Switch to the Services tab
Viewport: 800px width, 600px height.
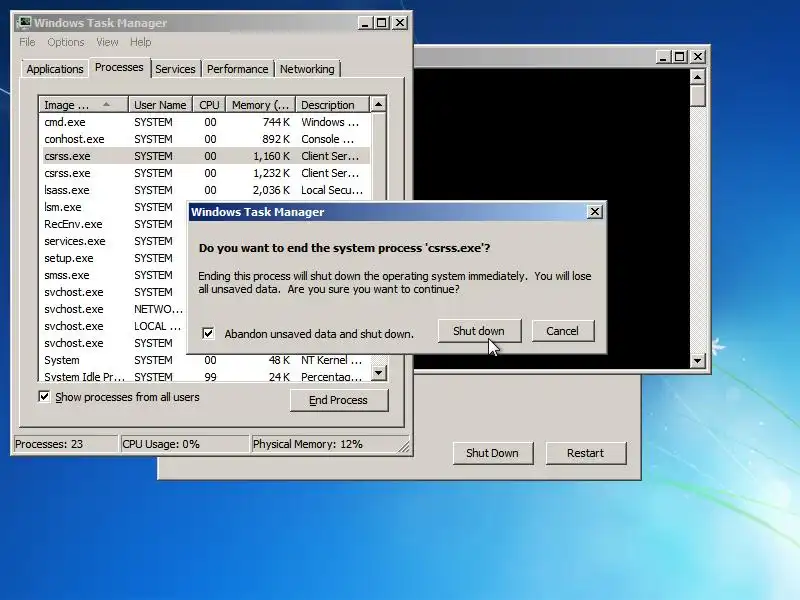tap(176, 69)
